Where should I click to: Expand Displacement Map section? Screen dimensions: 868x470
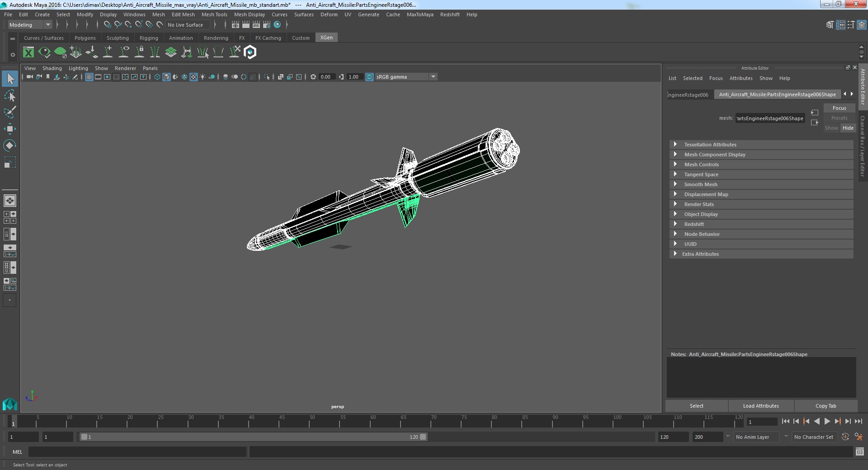pyautogui.click(x=761, y=194)
